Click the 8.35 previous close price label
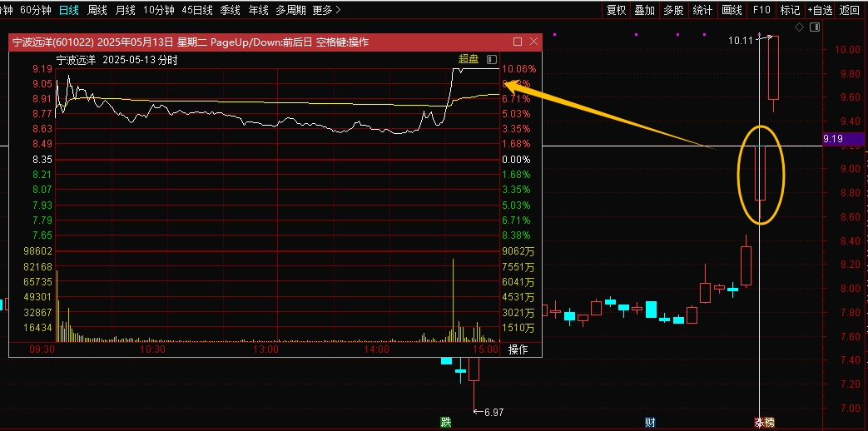This screenshot has height=431, width=868. (42, 160)
